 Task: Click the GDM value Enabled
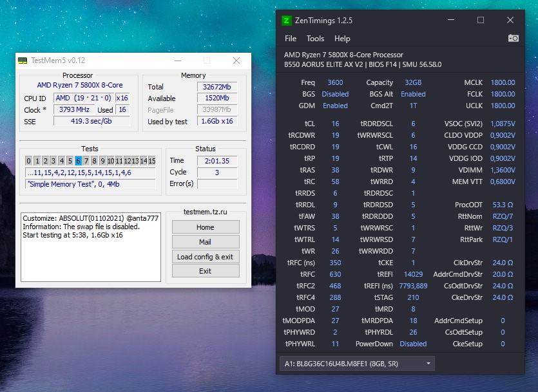click(335, 106)
